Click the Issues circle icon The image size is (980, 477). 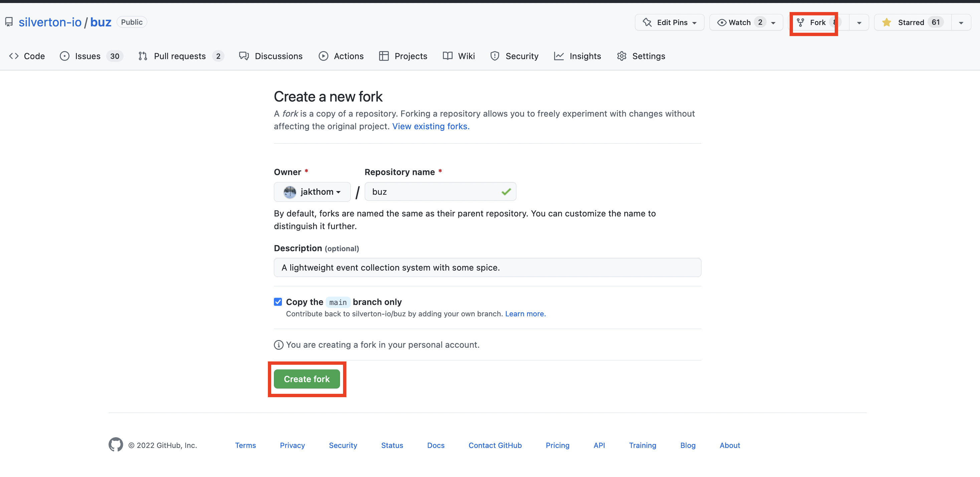[x=65, y=56]
